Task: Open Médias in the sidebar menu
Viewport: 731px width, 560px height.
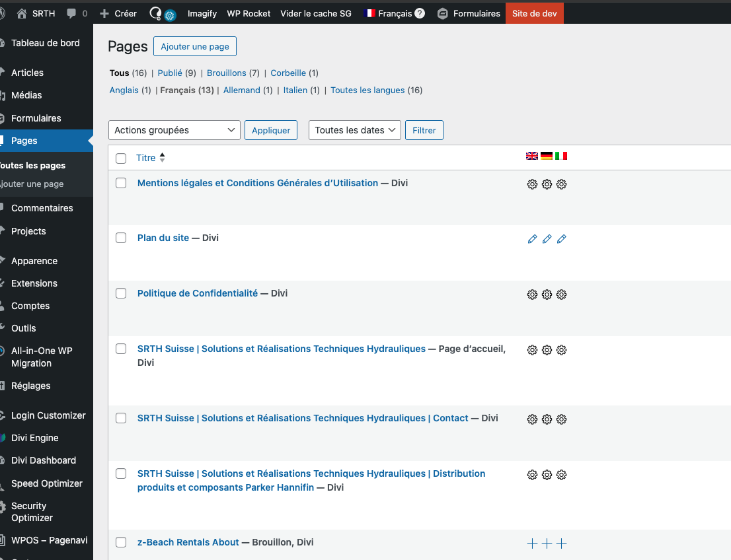Action: pyautogui.click(x=26, y=95)
